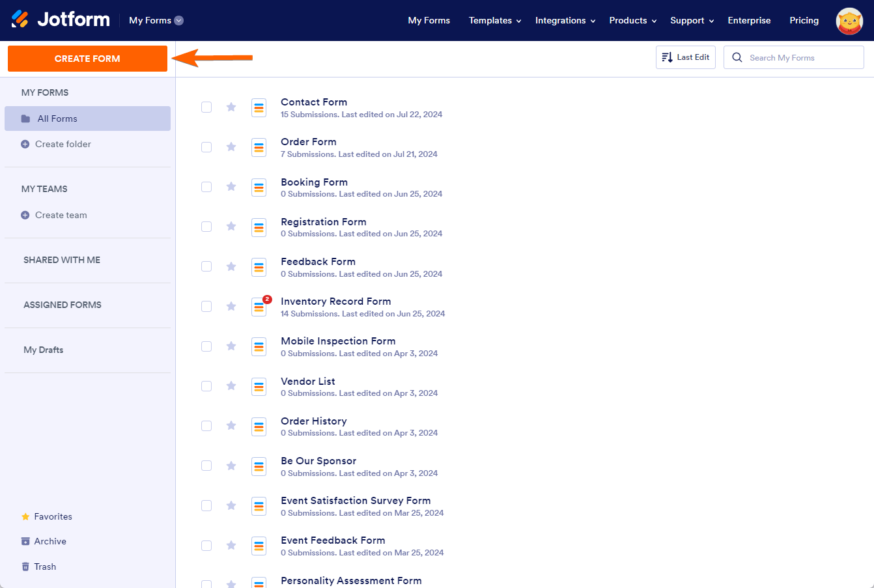Tick the Feedback Form checkbox
Screen dimensions: 874x588
click(x=206, y=266)
